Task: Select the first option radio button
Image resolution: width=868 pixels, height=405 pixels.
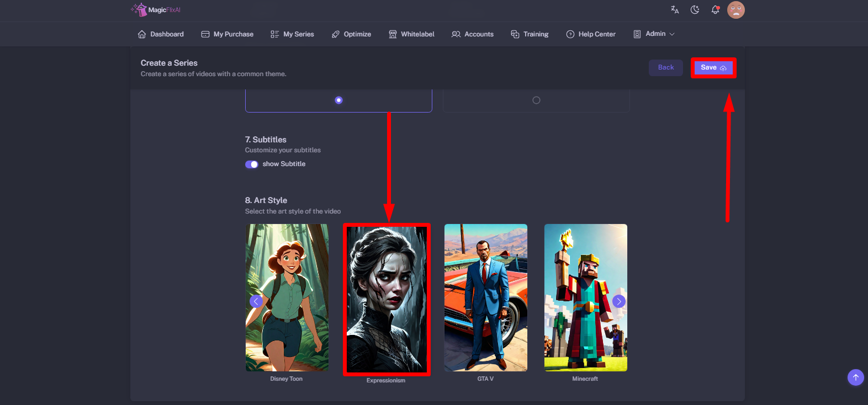Action: [x=338, y=100]
